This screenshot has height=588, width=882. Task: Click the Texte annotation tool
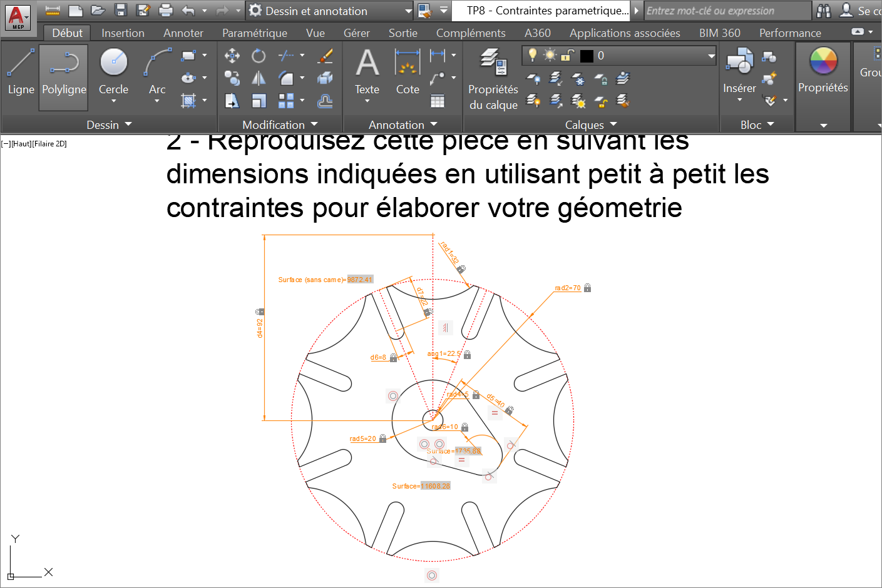click(x=367, y=71)
